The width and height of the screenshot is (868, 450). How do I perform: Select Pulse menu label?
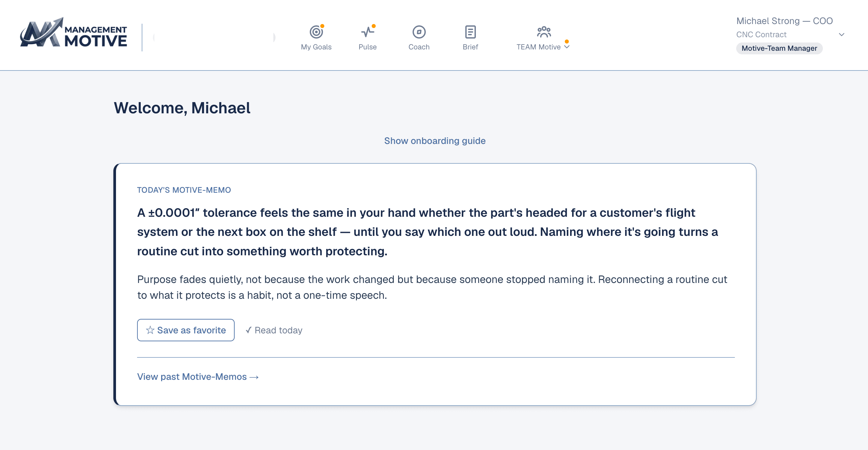point(367,47)
